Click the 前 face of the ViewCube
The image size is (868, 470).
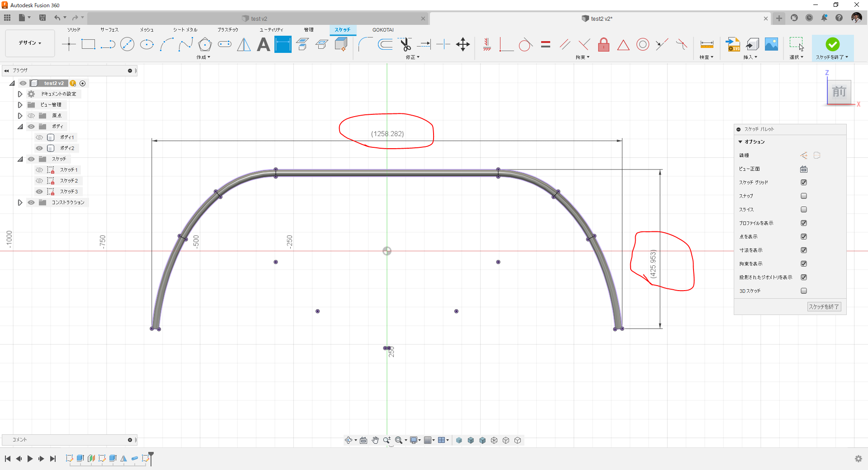point(839,92)
